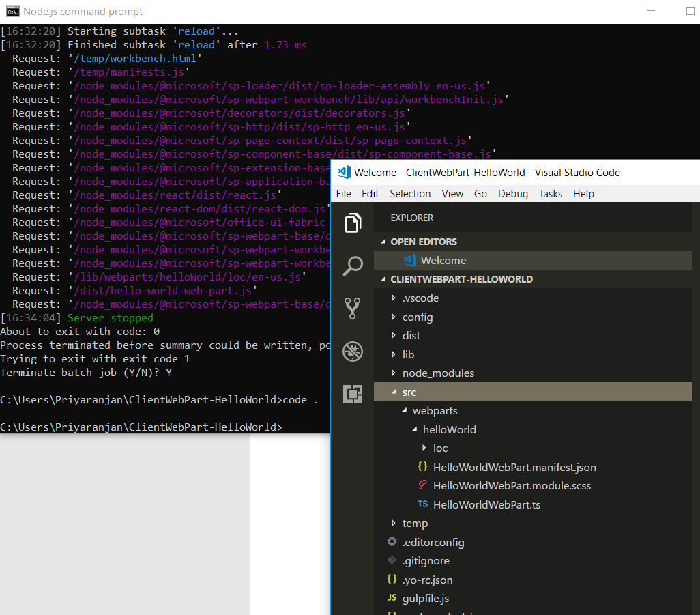This screenshot has width=700, height=615.
Task: Click the Node.js command prompt title bar
Action: point(350,12)
